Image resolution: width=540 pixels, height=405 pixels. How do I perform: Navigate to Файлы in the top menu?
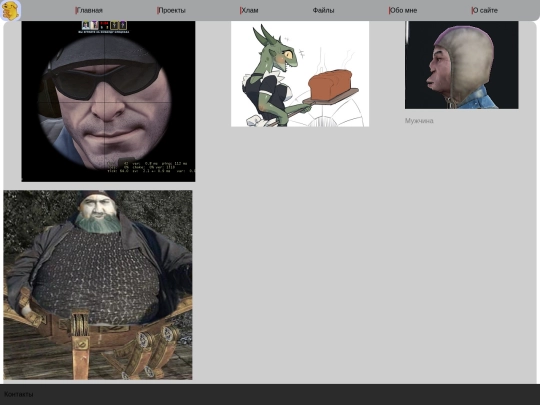pyautogui.click(x=323, y=10)
